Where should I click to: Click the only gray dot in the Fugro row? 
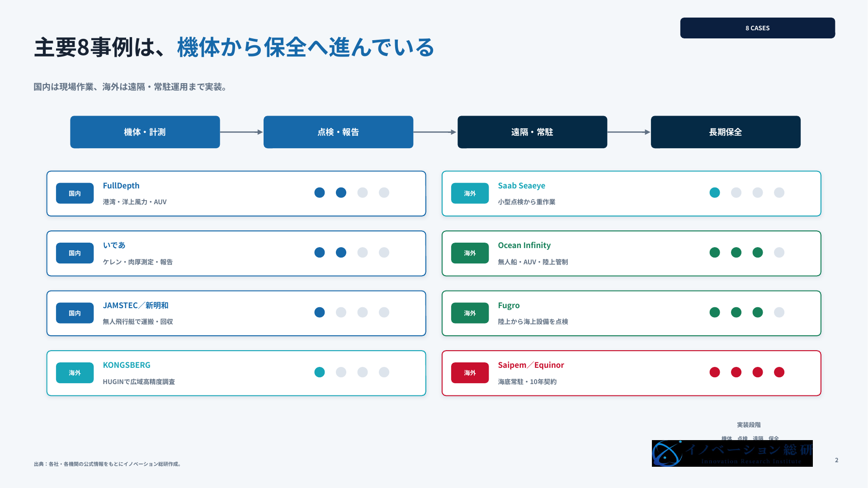pyautogui.click(x=779, y=312)
